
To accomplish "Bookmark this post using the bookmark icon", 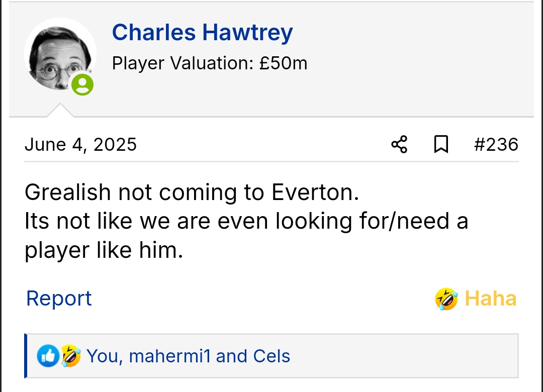I will tap(441, 145).
